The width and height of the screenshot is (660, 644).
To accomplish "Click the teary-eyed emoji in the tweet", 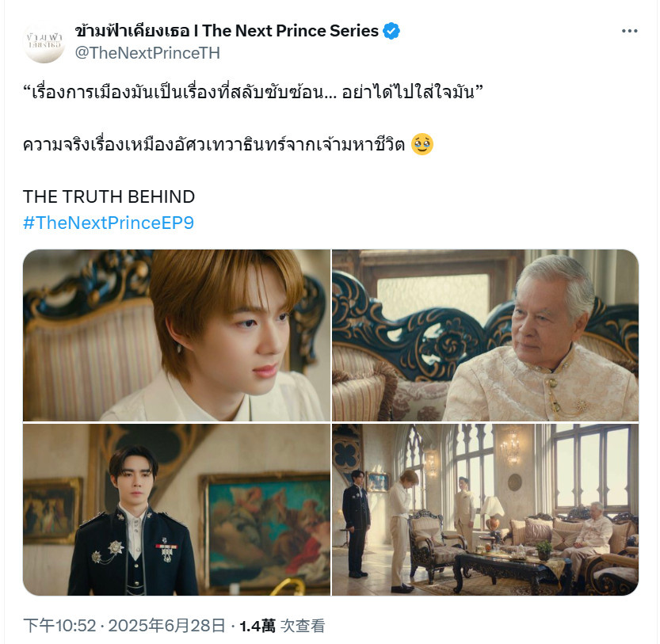I will (x=422, y=144).
